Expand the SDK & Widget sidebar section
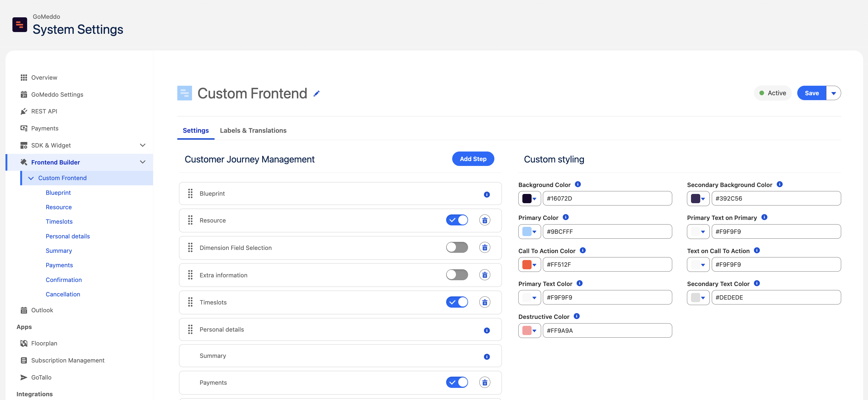 coord(143,145)
